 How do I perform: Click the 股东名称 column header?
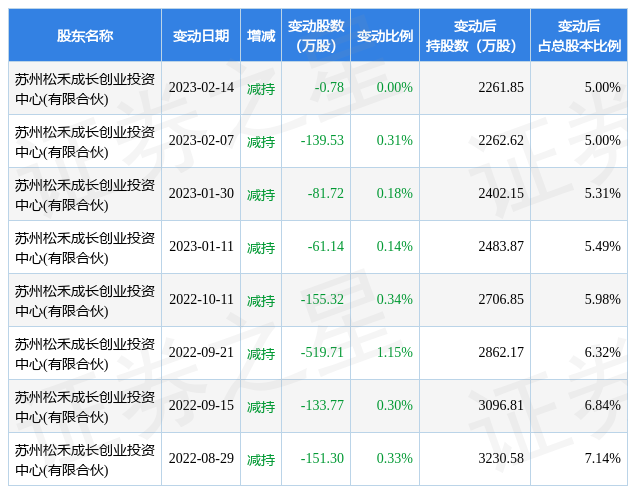point(85,36)
